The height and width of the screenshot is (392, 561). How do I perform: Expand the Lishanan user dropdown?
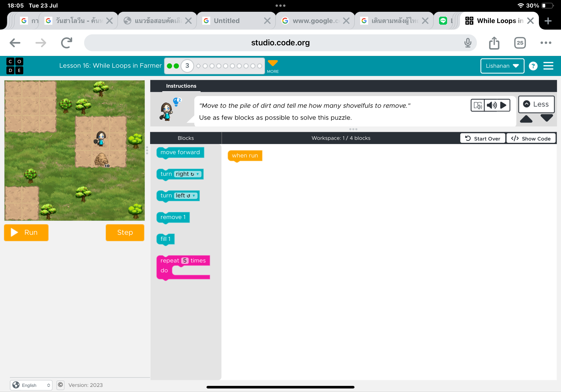(x=502, y=66)
